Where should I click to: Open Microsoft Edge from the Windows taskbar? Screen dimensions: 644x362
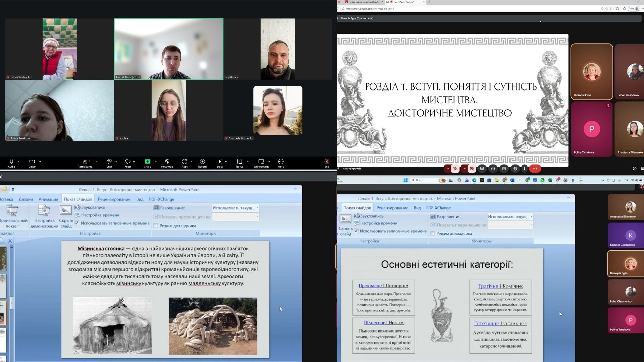point(474,180)
